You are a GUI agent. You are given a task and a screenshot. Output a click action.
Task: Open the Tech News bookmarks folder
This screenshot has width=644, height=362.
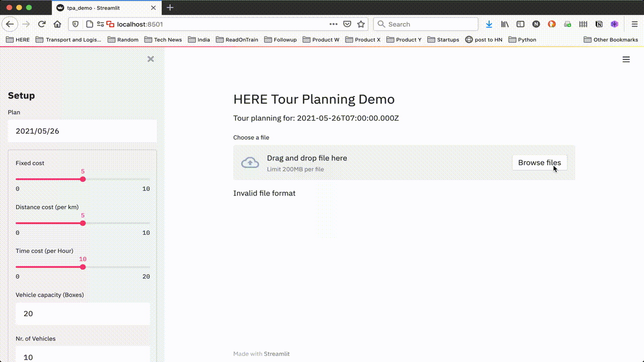(x=163, y=40)
